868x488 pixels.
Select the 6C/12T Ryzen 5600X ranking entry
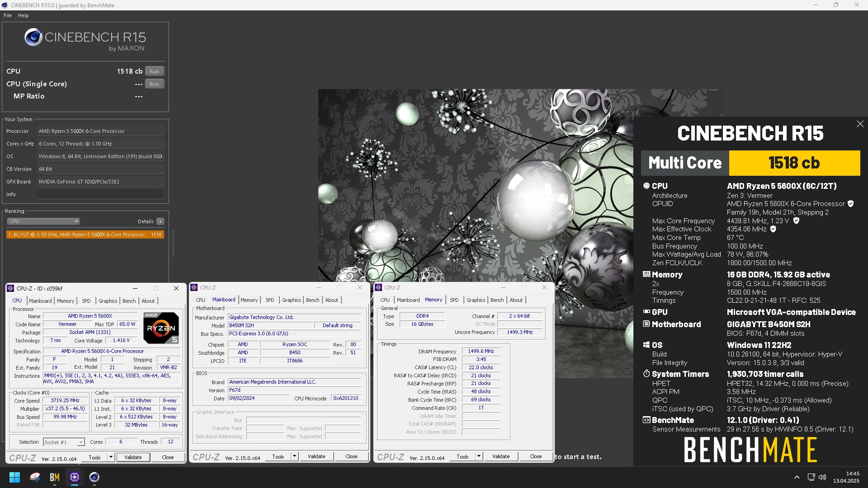85,235
